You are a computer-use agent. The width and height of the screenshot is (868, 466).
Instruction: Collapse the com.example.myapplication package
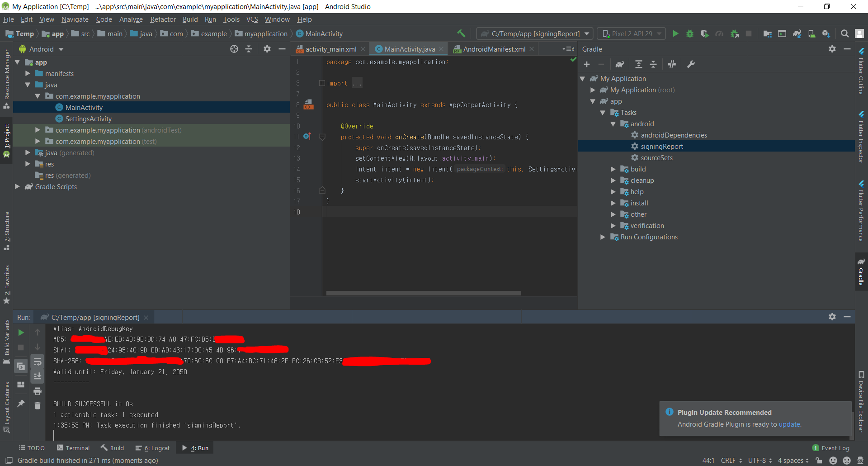point(38,96)
